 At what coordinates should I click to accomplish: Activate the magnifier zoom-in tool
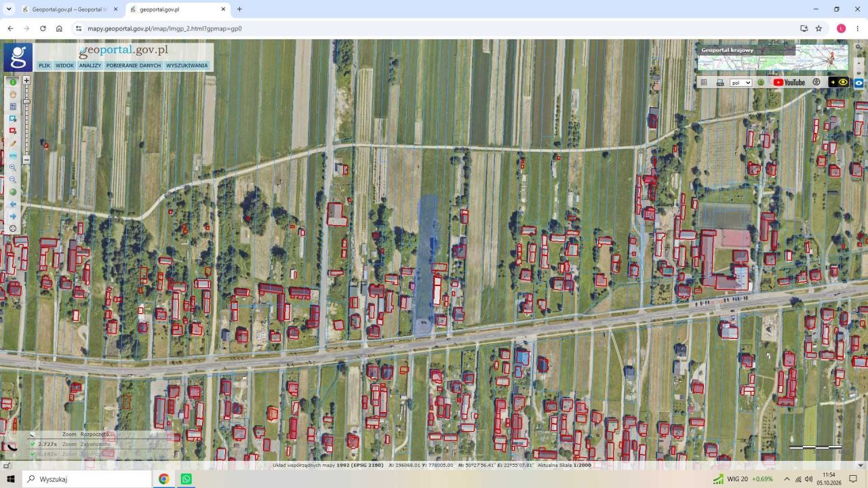click(x=13, y=167)
